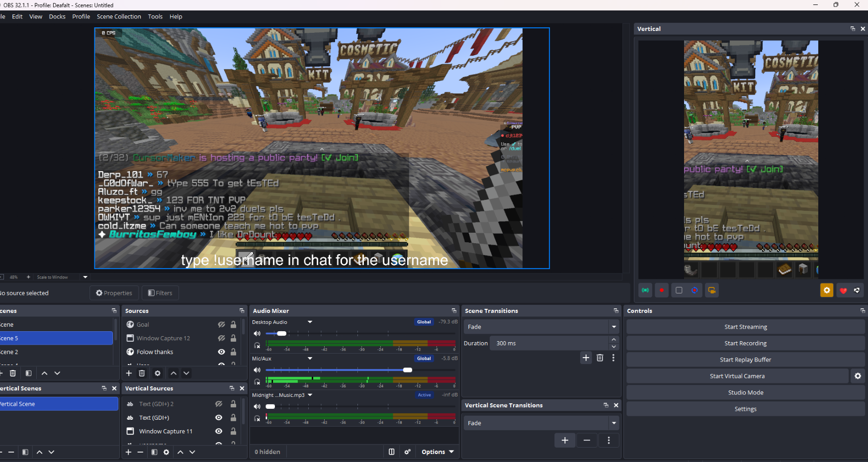The image size is (868, 462).
Task: Open preview scale dropdown arrow
Action: click(x=85, y=277)
